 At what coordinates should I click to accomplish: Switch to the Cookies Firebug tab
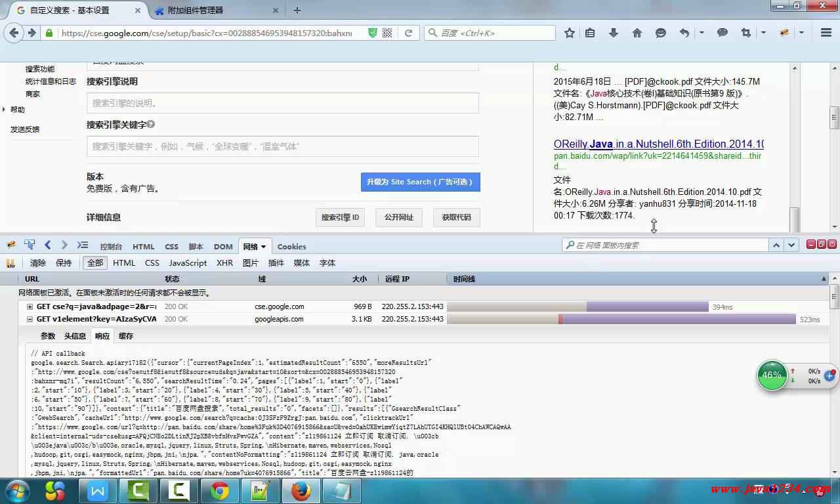[x=291, y=247]
